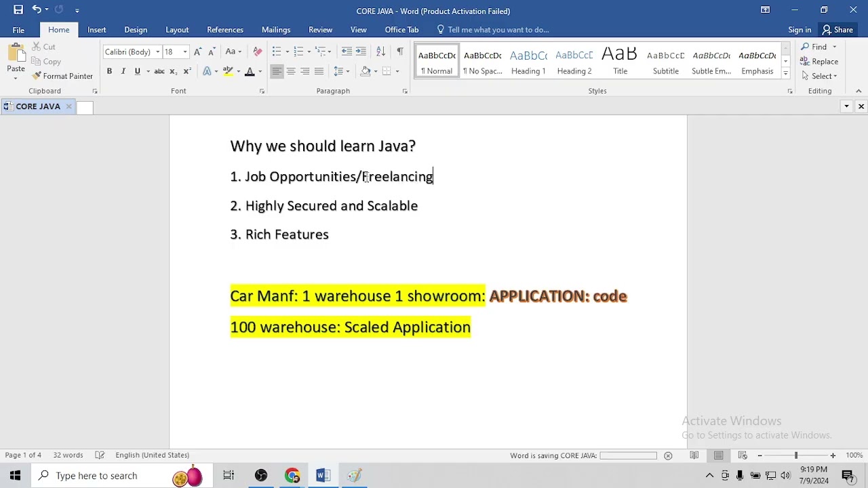Click the Replace button

pyautogui.click(x=820, y=62)
